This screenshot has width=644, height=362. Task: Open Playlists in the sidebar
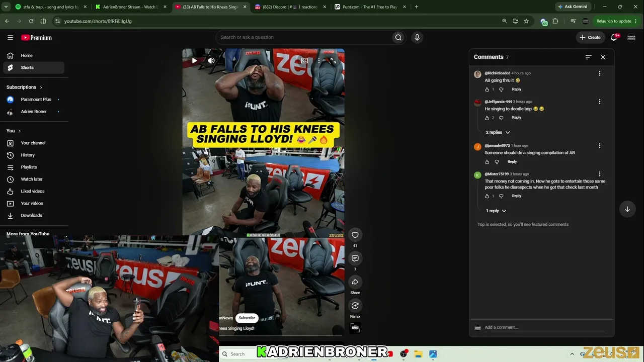34,167
